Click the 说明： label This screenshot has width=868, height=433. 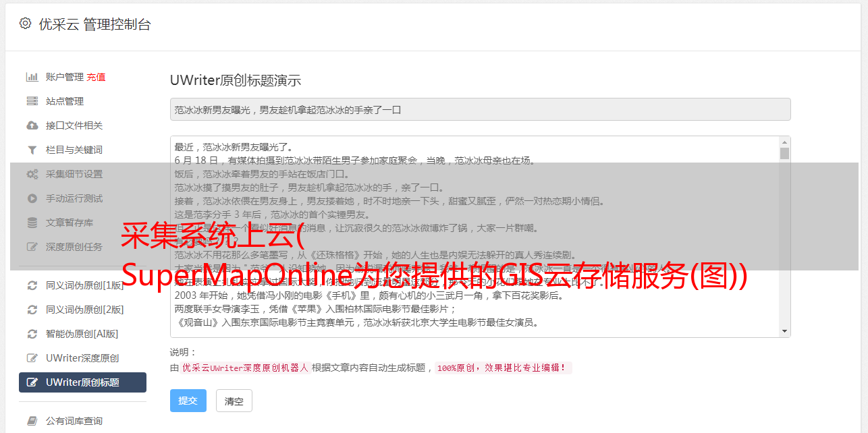tap(183, 352)
